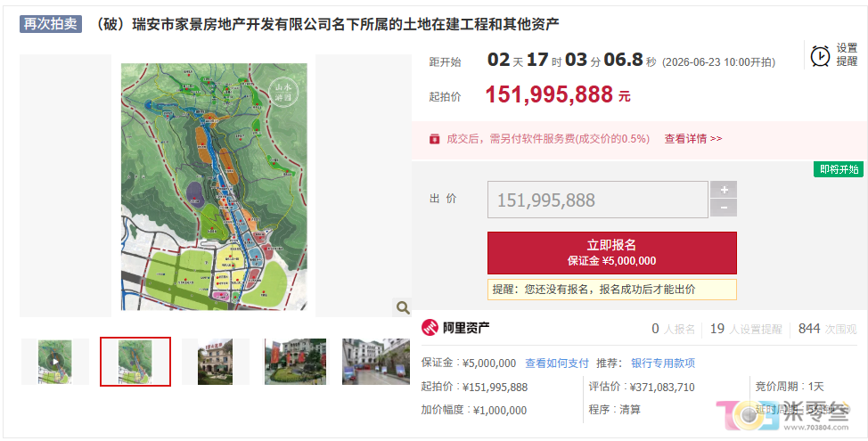Open the magnifier zoom icon on image

click(403, 307)
